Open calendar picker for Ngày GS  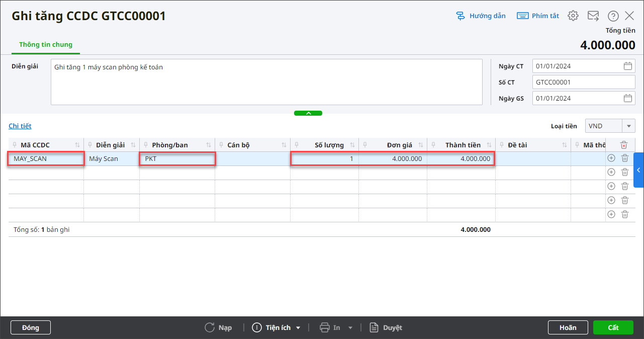click(x=627, y=98)
